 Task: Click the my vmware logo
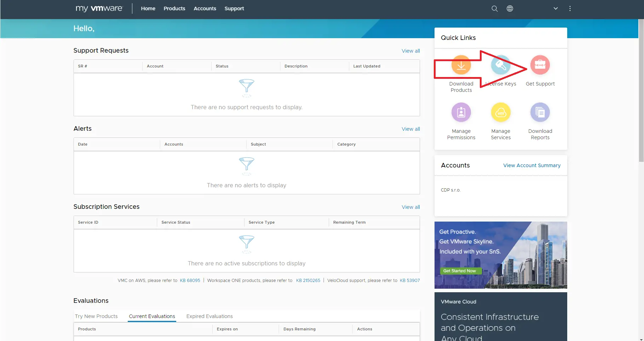pyautogui.click(x=99, y=8)
